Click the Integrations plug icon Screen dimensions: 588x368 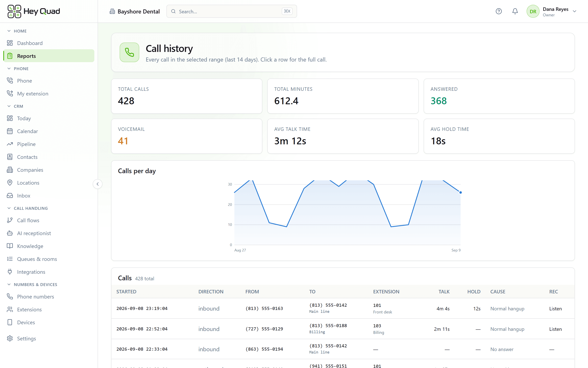click(10, 272)
